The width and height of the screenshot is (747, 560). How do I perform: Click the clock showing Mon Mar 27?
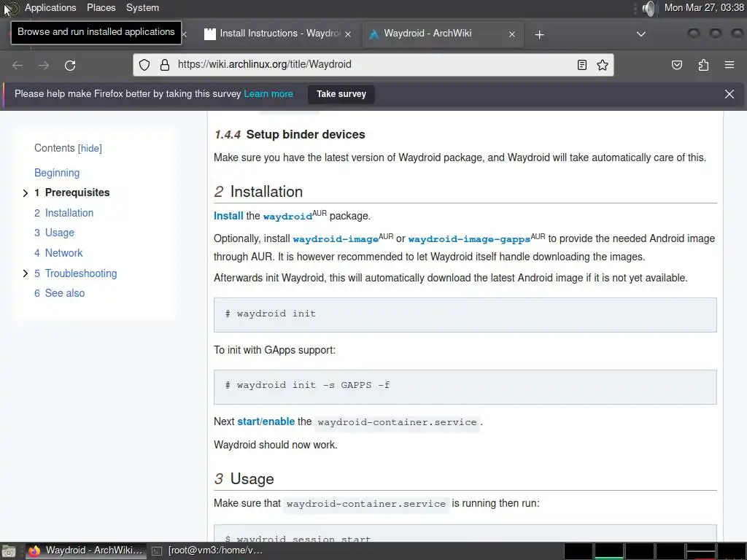tap(704, 7)
